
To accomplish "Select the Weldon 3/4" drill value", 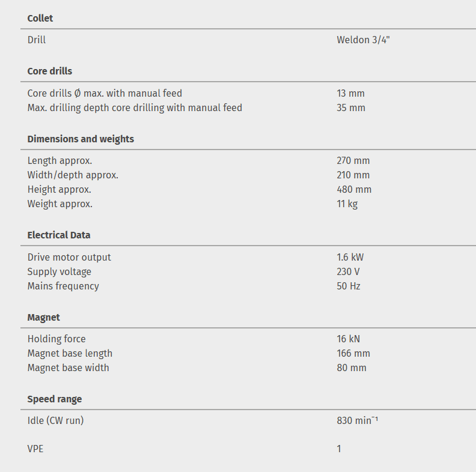I will (363, 40).
